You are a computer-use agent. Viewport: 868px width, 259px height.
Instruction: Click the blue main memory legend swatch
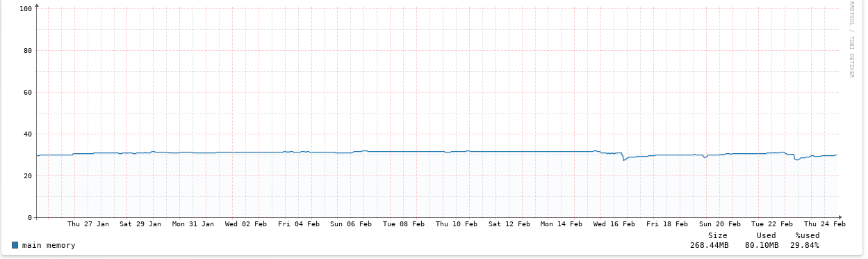(x=15, y=245)
